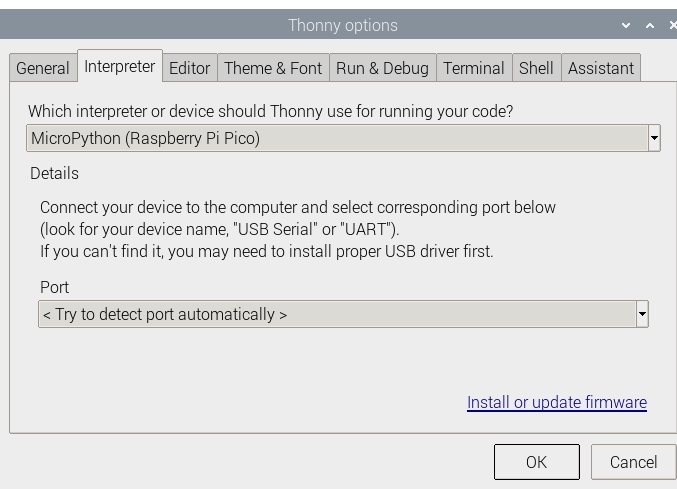
Task: Expand the Port dropdown arrow
Action: 642,314
